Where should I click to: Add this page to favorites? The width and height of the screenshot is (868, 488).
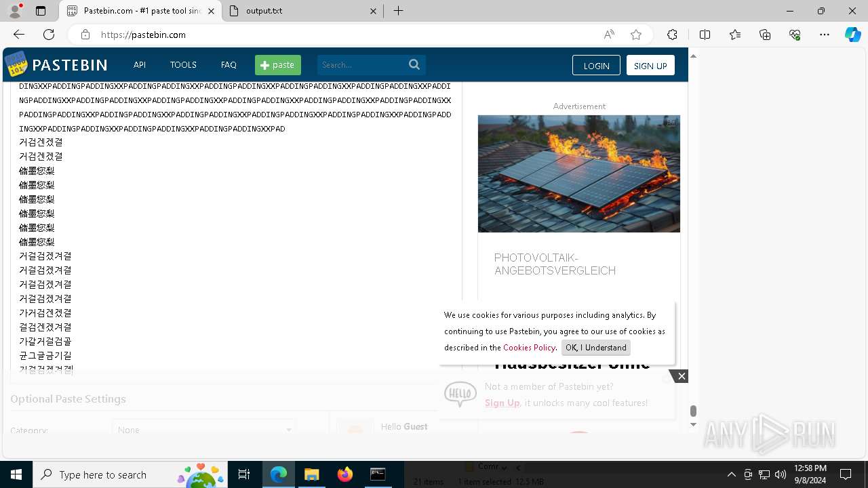tap(635, 35)
